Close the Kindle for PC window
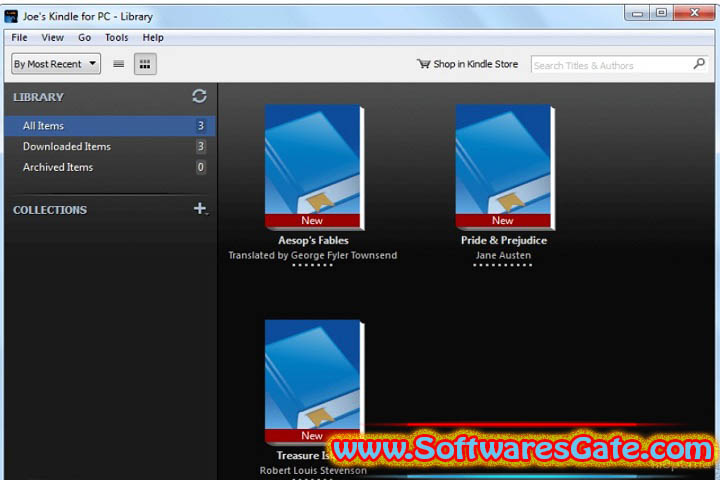This screenshot has width=720, height=480. [694, 13]
